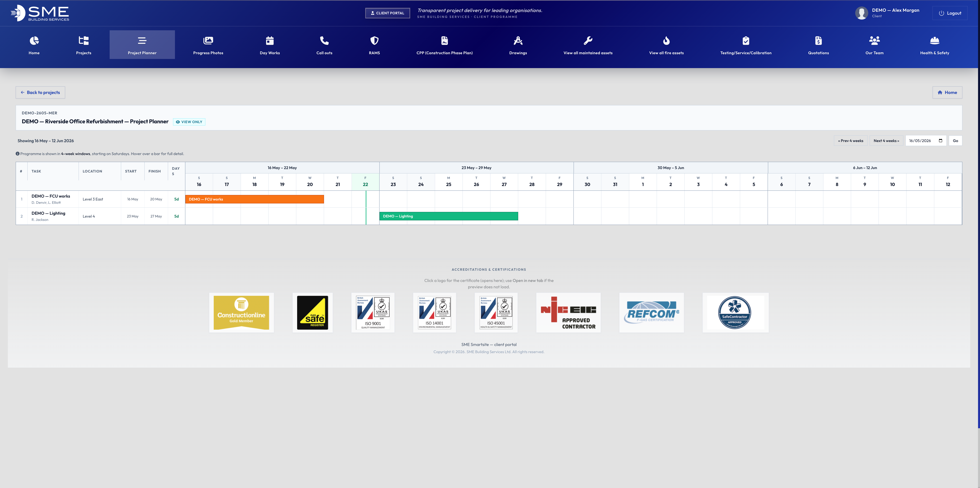Screen dimensions: 980x488
Task: Open the Projects nav icon
Action: 84,40
